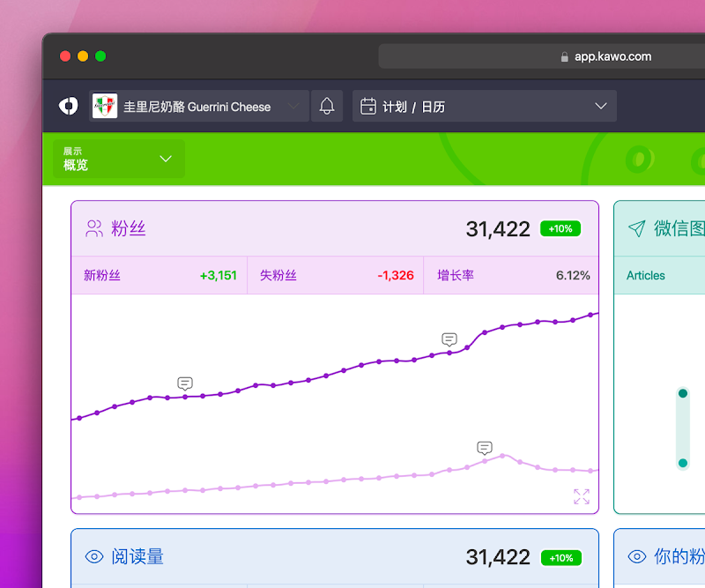Open the comment marker above light purple peak
The image size is (705, 588).
coord(484,448)
